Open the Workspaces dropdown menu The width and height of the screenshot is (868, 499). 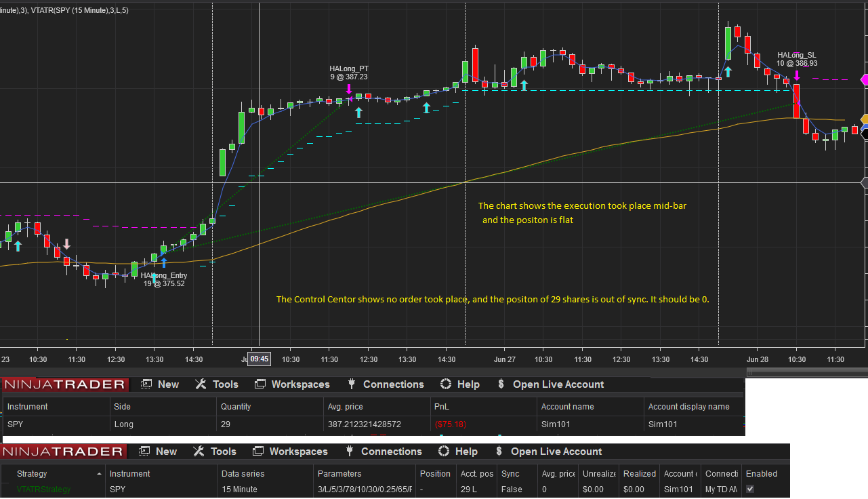300,384
